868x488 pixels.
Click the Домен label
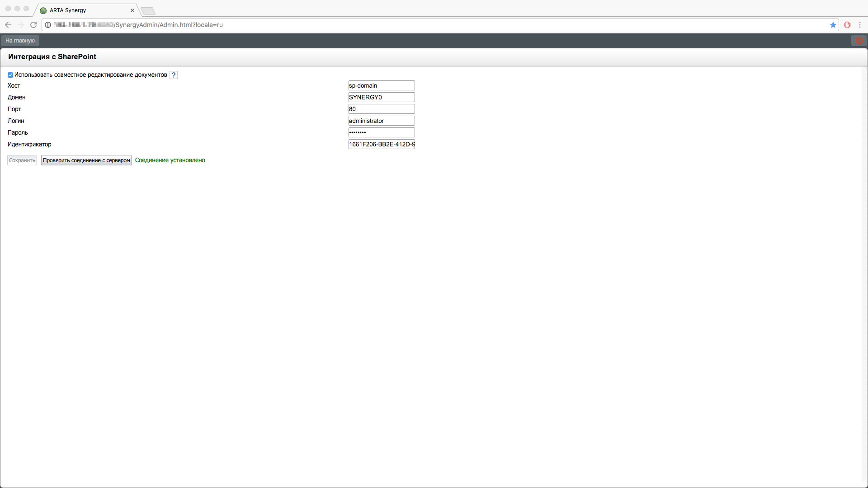tap(16, 97)
